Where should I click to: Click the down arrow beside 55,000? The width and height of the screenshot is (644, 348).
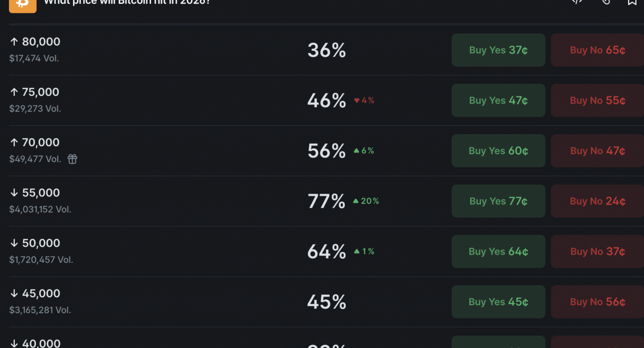14,193
